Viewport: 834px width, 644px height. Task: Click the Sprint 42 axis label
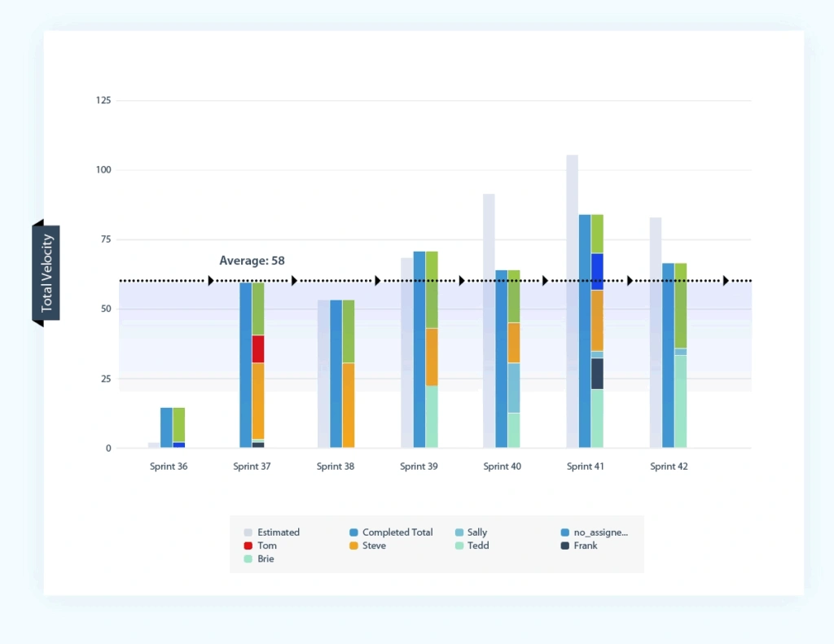click(669, 467)
